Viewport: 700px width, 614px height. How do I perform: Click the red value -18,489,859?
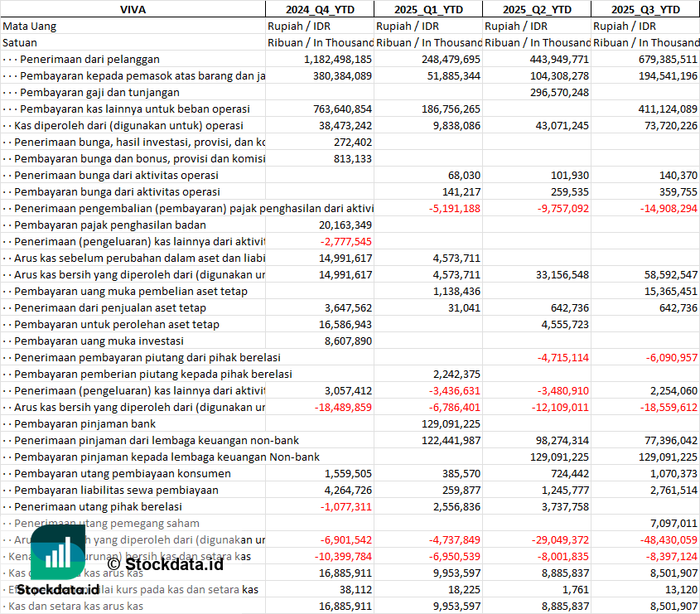(343, 407)
